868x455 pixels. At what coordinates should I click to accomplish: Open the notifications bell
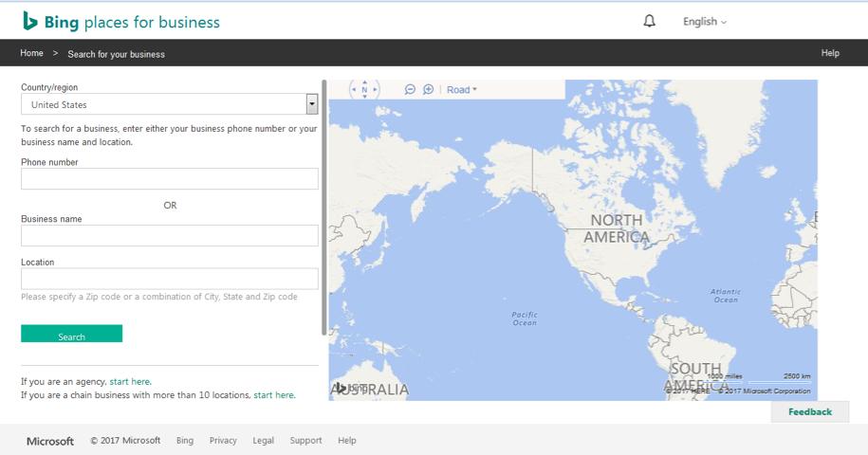[x=649, y=22]
